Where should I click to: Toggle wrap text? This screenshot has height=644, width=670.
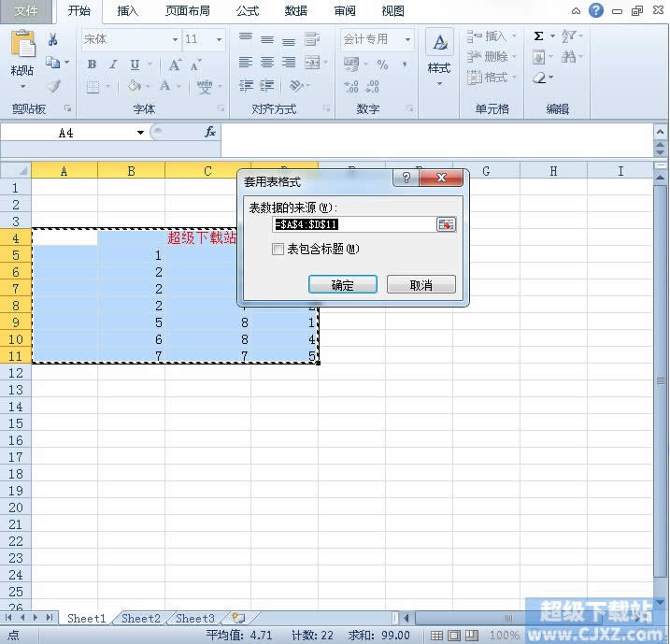[312, 39]
